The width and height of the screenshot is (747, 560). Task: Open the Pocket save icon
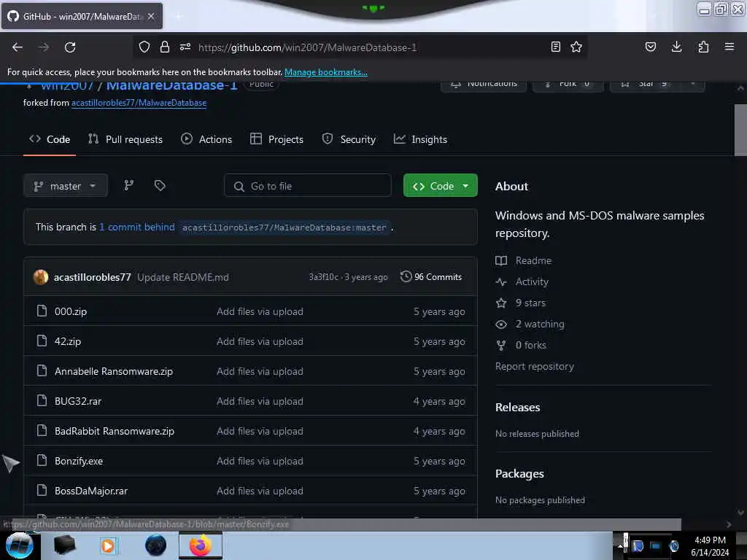click(x=650, y=47)
